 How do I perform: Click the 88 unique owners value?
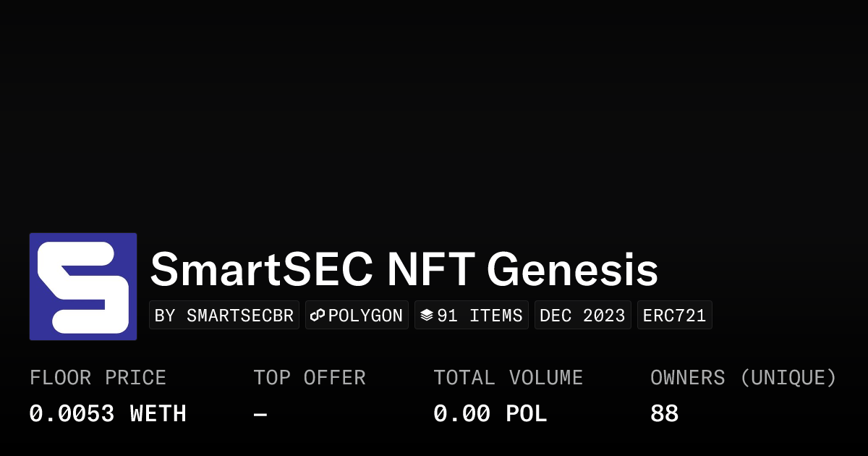(x=664, y=414)
